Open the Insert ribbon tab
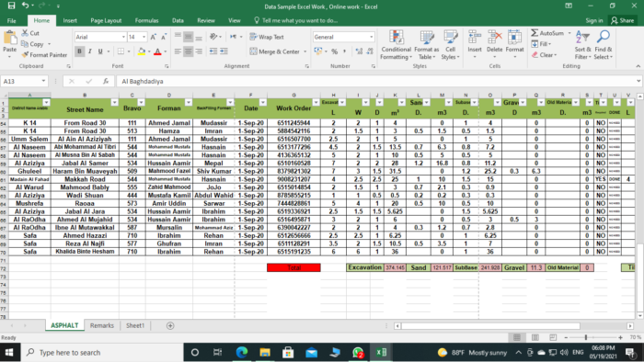 pos(70,20)
